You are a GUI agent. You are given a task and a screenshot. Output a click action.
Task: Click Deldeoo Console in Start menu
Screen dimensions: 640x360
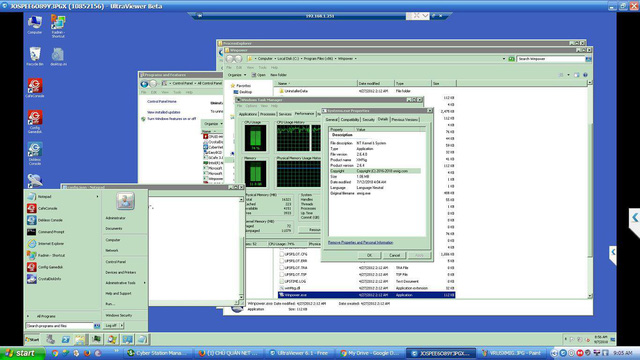[x=45, y=220]
